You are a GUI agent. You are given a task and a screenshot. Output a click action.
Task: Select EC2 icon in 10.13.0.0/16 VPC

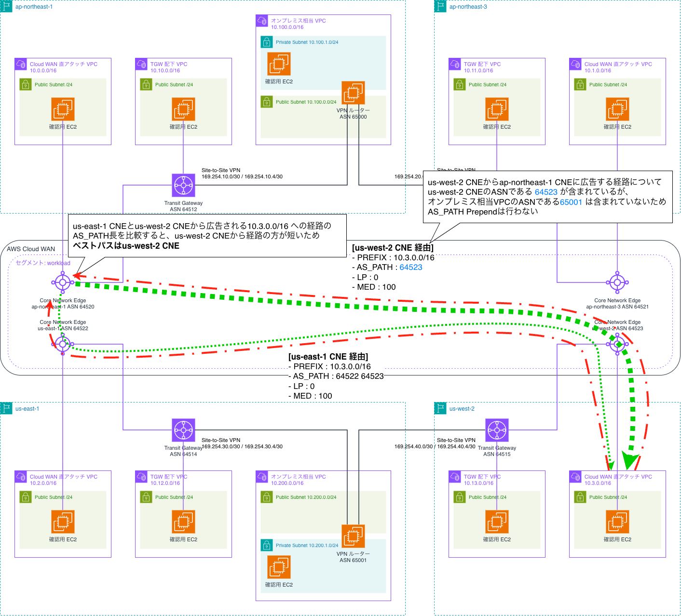pyautogui.click(x=497, y=522)
